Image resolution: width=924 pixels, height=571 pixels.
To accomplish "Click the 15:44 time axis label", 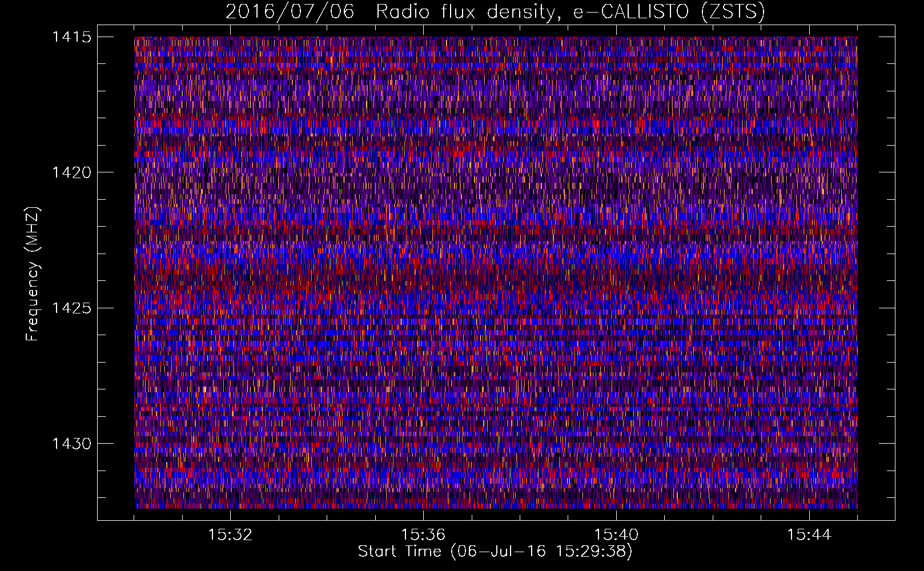I will (x=809, y=535).
